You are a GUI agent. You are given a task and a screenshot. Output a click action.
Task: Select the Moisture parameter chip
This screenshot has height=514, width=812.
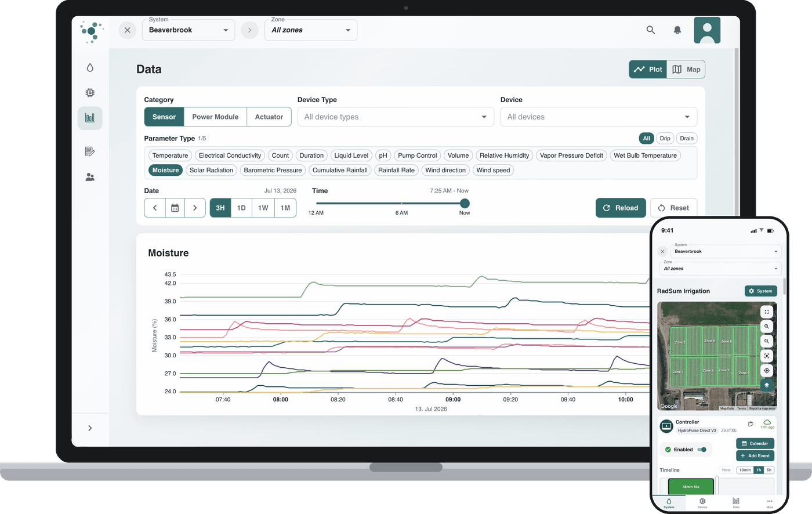pos(166,170)
